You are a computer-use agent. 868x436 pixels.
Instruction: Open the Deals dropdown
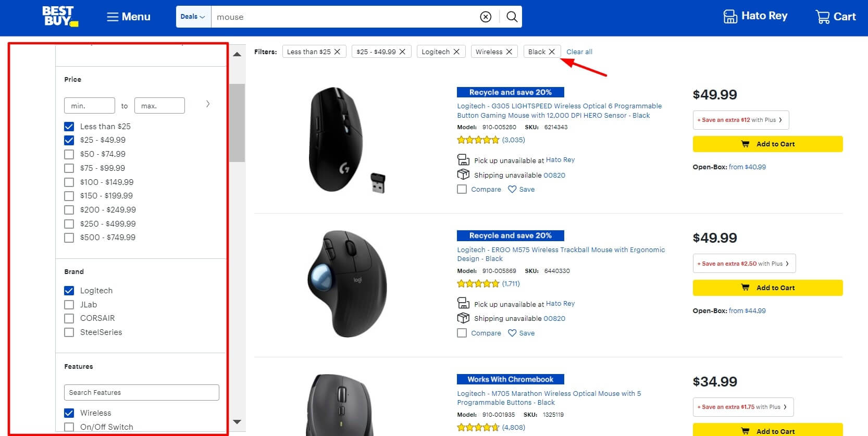(193, 17)
